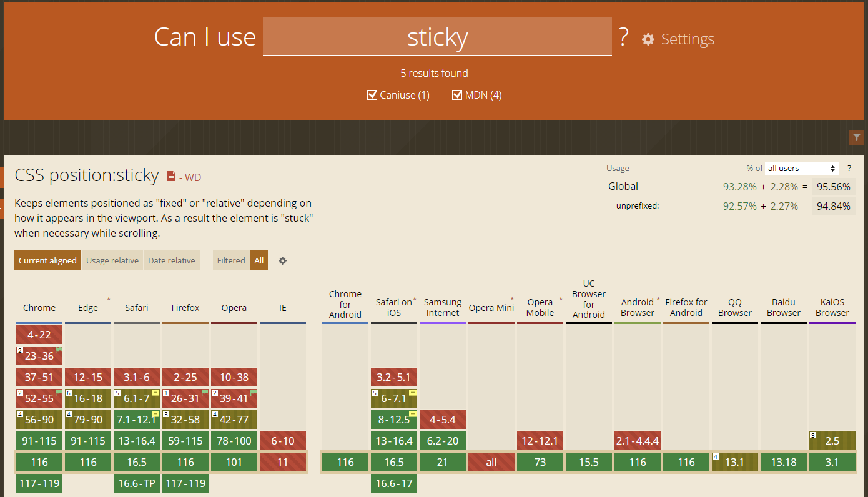Select Samsung Internet 4-5.4 cell

[x=443, y=420]
